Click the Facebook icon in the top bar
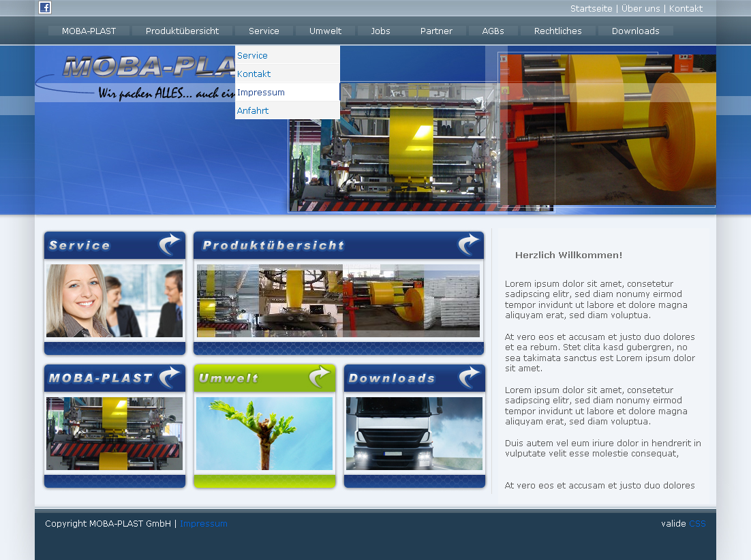 pyautogui.click(x=45, y=7)
